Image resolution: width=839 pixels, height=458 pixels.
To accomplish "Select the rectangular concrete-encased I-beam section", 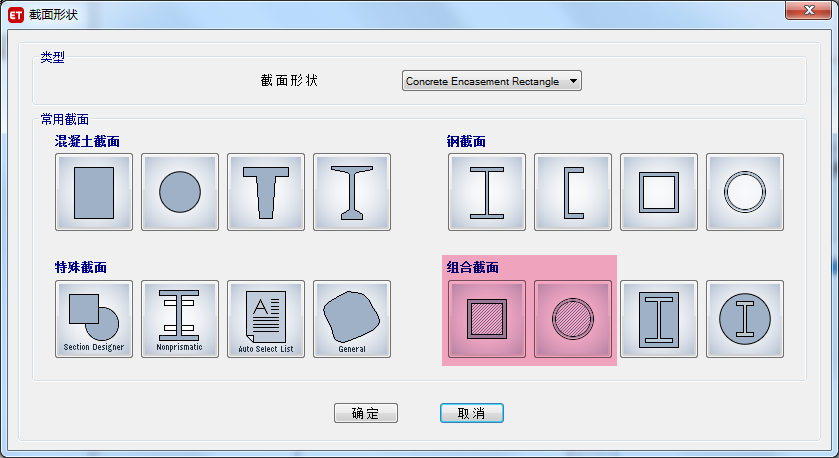I will (x=659, y=319).
